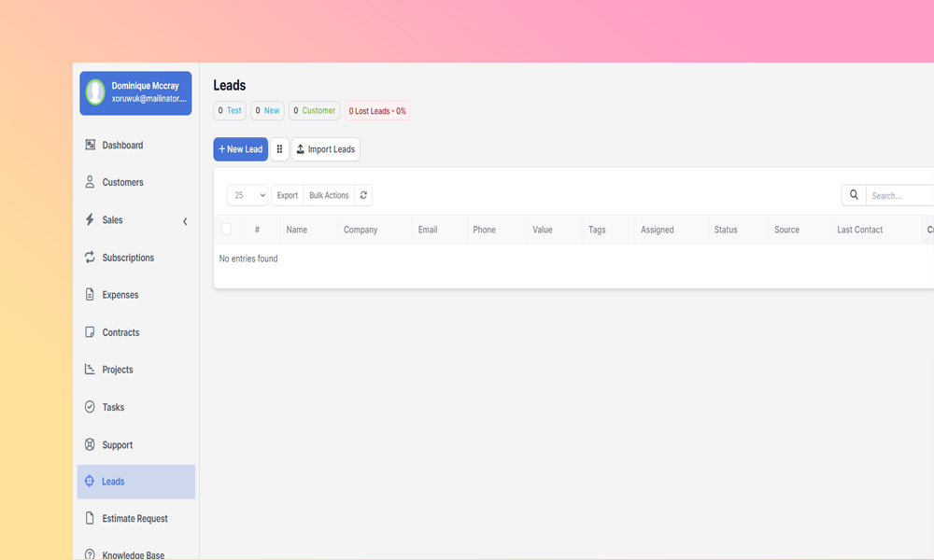Viewport: 934px width, 560px height.
Task: Sort by the Name column header
Action: [297, 229]
